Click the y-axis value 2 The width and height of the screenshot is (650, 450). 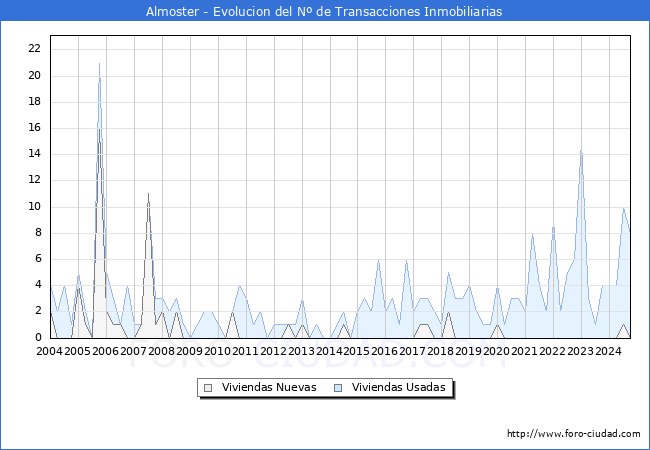pyautogui.click(x=39, y=311)
